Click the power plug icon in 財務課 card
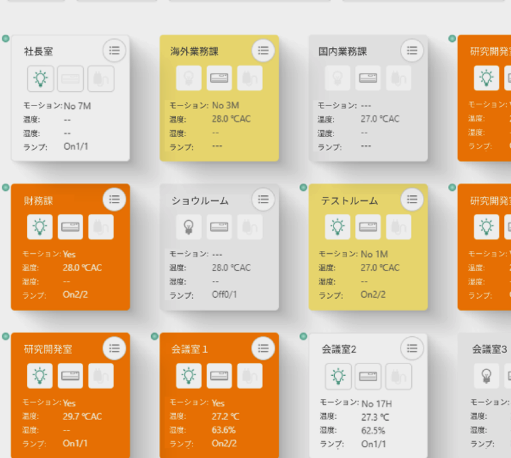Image resolution: width=511 pixels, height=458 pixels. [x=101, y=227]
